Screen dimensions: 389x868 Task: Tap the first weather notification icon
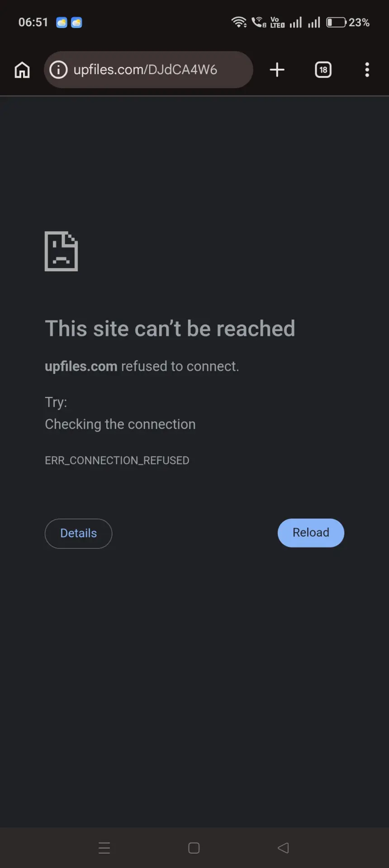tap(62, 22)
